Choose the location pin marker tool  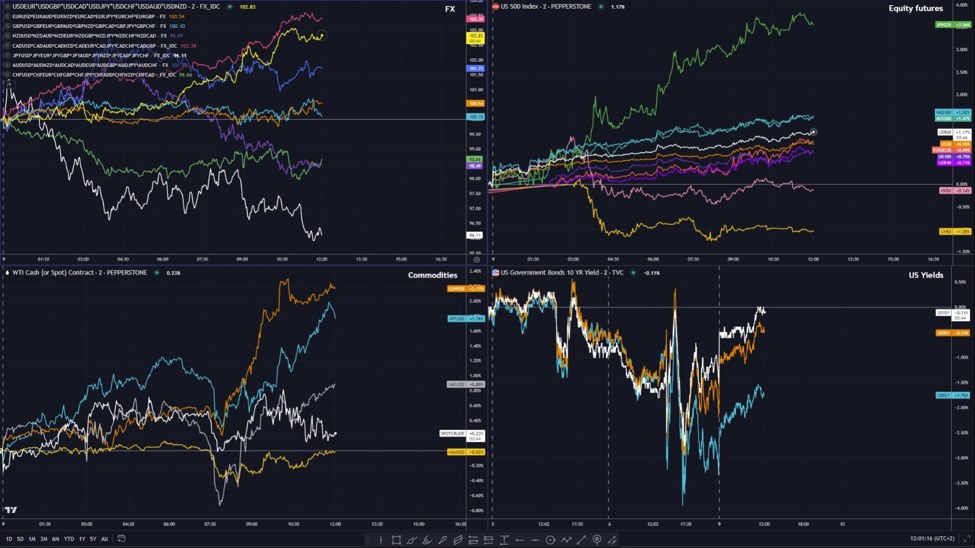597,540
